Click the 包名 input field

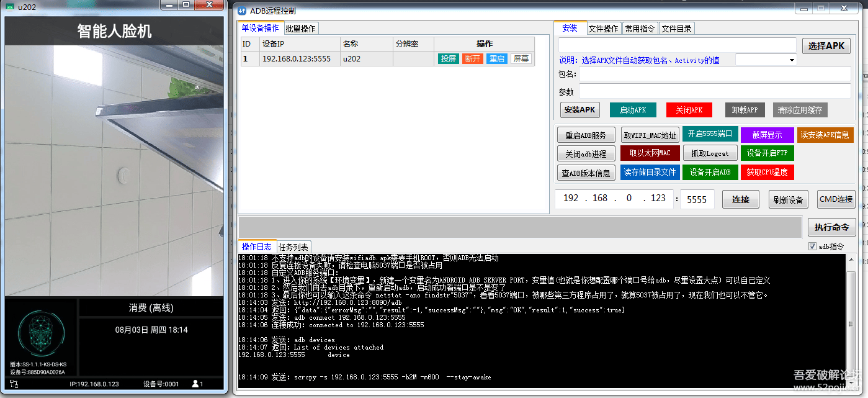714,75
